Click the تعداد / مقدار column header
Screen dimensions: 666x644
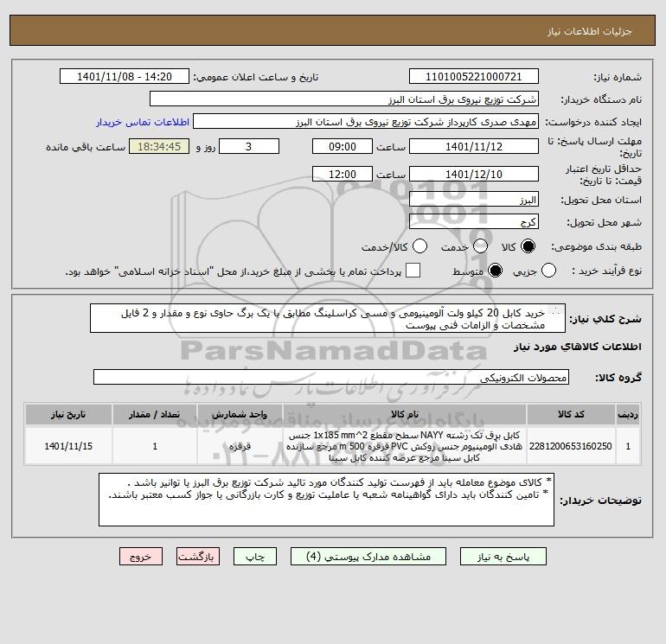[x=155, y=414]
